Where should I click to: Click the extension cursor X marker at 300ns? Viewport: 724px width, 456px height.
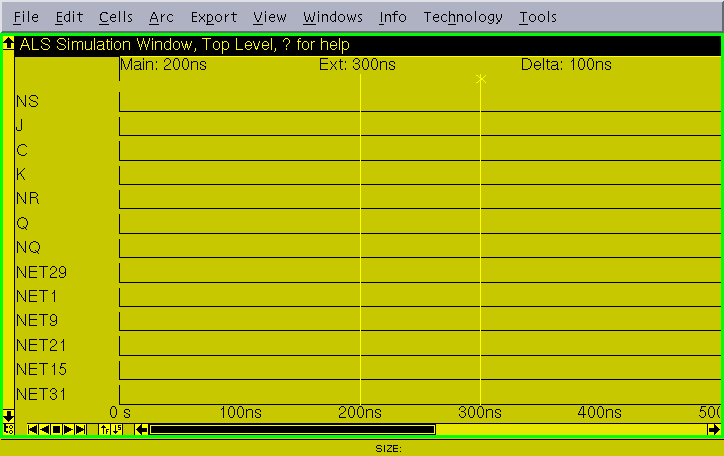coord(481,78)
